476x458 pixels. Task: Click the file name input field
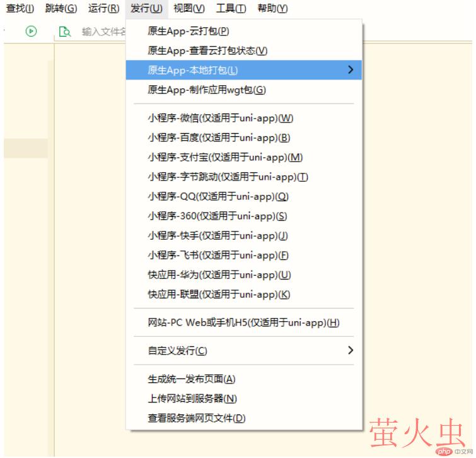[x=103, y=32]
